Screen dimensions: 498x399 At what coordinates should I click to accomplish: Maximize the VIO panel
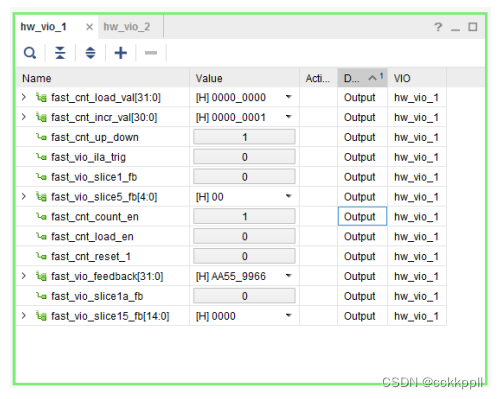click(x=473, y=27)
